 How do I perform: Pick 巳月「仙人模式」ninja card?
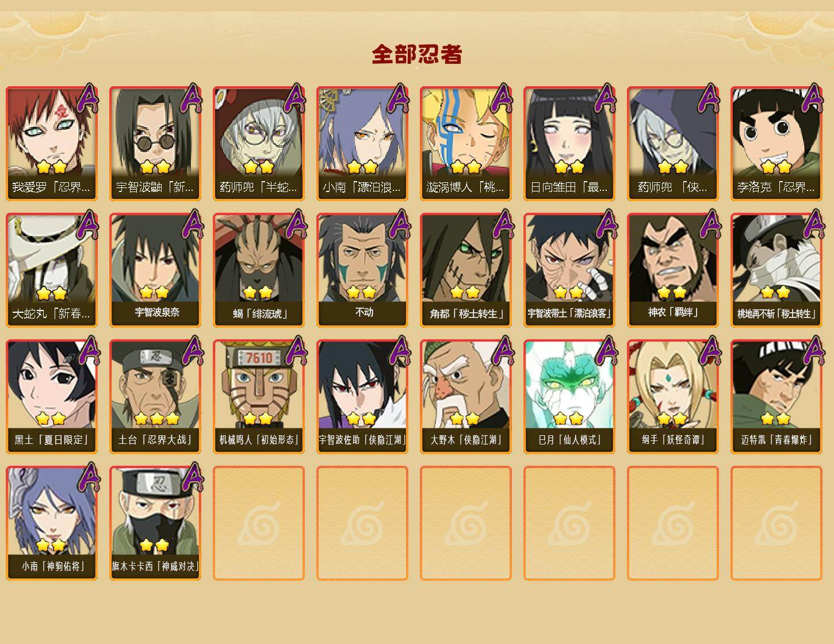pyautogui.click(x=569, y=397)
